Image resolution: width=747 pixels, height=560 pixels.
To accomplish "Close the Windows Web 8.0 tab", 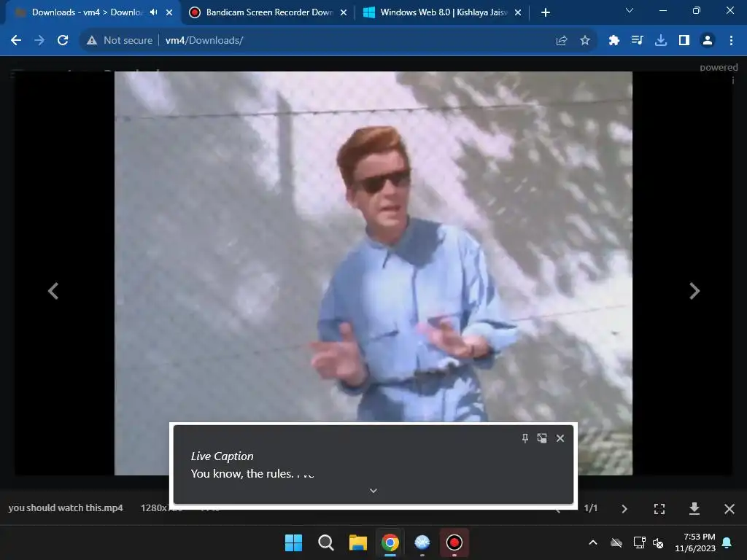I will coord(518,12).
